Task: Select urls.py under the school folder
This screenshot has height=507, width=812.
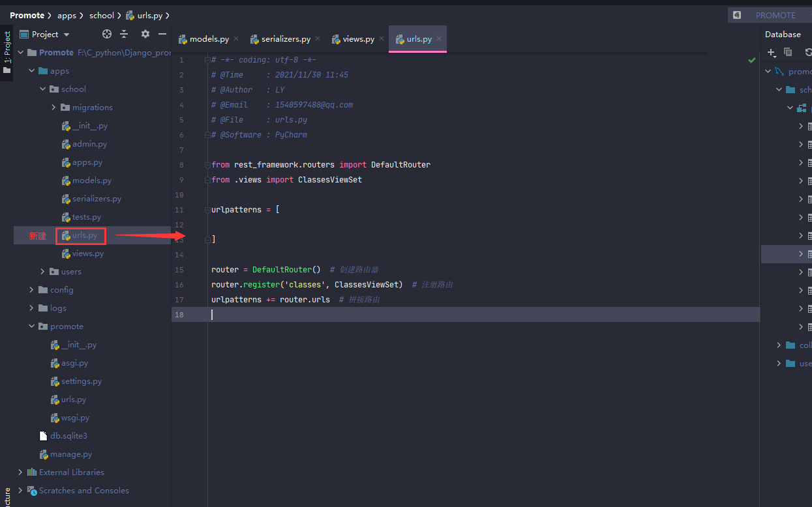Action: [x=85, y=235]
